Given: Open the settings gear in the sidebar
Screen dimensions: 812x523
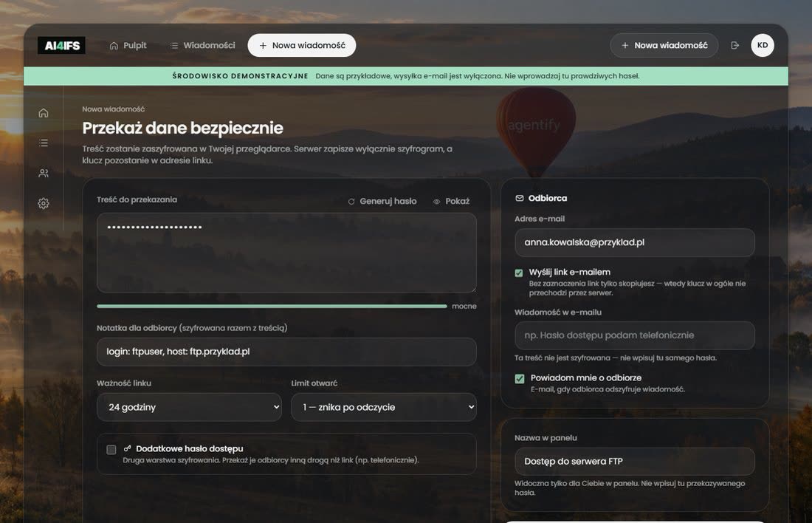Looking at the screenshot, I should click(x=44, y=203).
